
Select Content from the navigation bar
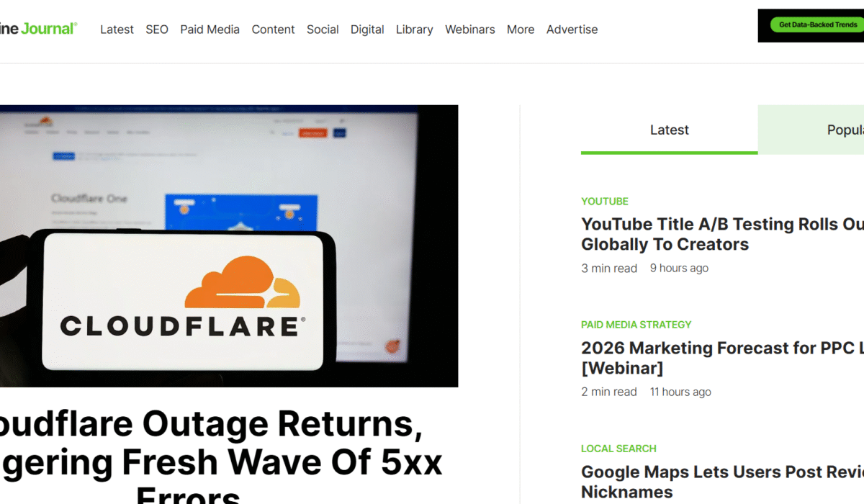pos(273,30)
